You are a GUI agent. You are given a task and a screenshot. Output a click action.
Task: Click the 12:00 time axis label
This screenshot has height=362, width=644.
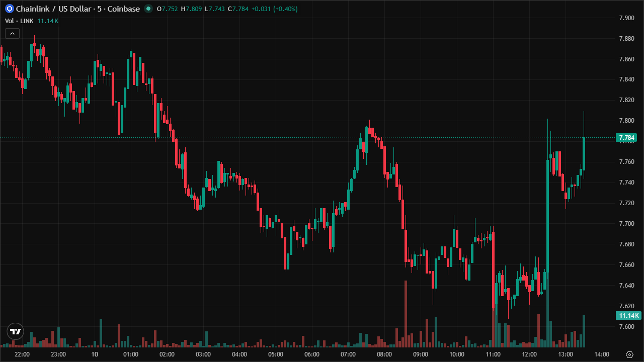(529, 354)
